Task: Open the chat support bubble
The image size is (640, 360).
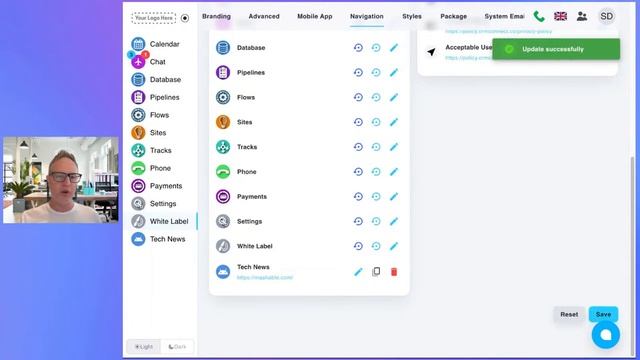Action: 606,335
